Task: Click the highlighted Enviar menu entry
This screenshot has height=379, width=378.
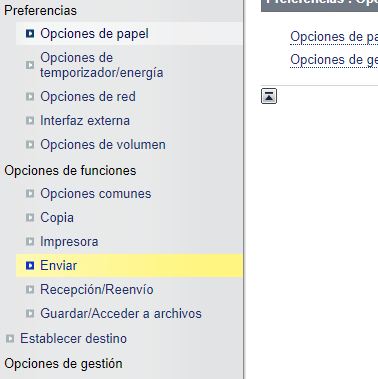Action: pyautogui.click(x=129, y=266)
